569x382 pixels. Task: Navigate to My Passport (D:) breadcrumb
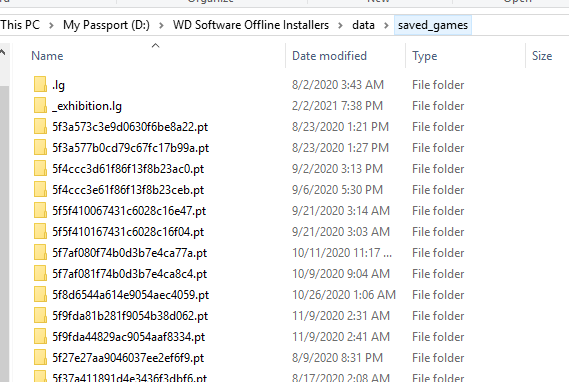click(x=106, y=25)
